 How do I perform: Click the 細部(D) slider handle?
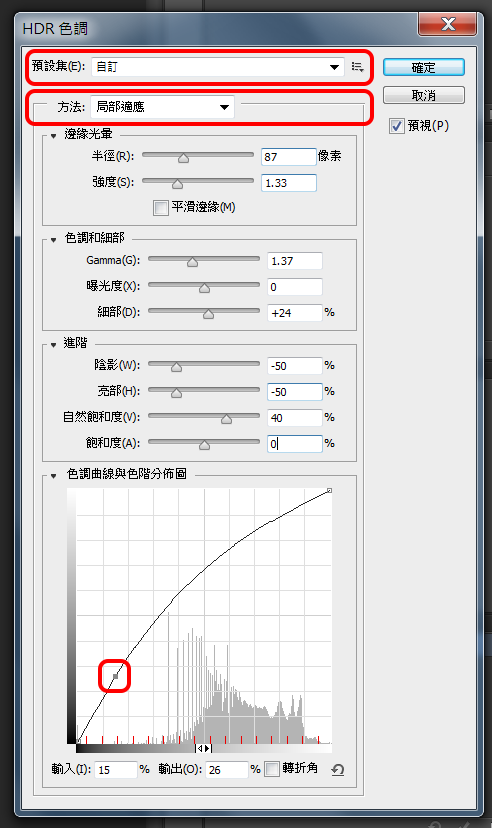tap(209, 314)
